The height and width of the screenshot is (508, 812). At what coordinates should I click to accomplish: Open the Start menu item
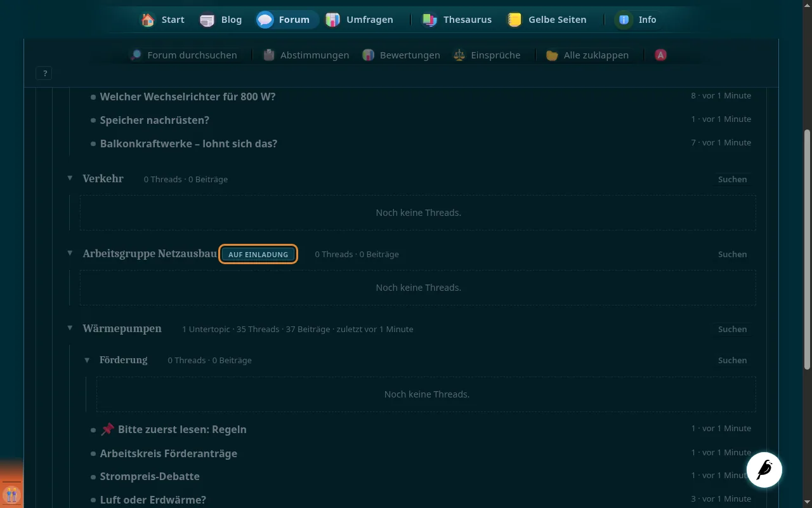pyautogui.click(x=163, y=20)
